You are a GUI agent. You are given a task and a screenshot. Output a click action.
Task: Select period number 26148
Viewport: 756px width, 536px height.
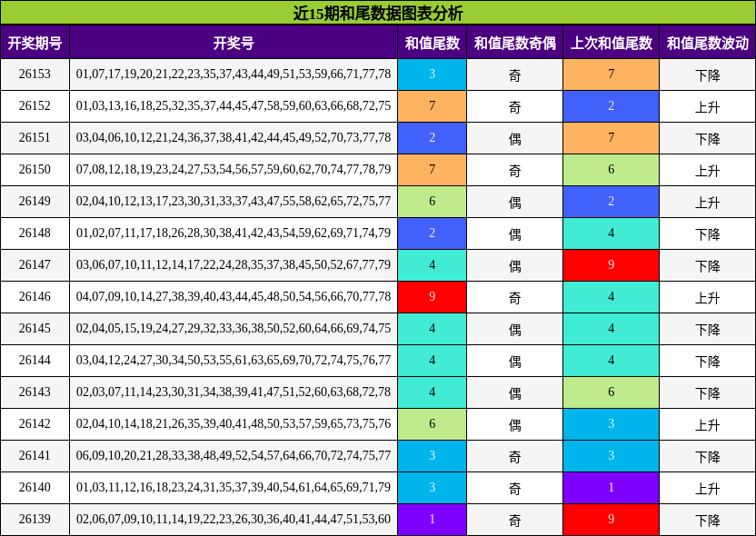[35, 233]
